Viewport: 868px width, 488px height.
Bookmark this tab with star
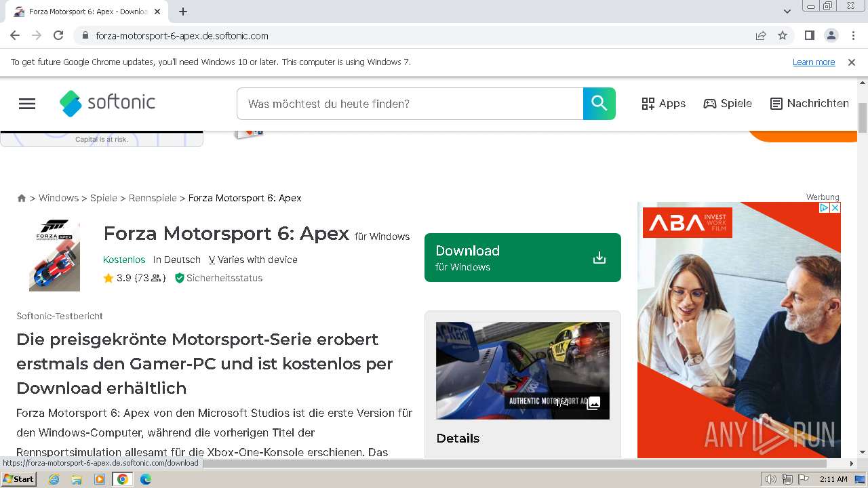coord(783,35)
